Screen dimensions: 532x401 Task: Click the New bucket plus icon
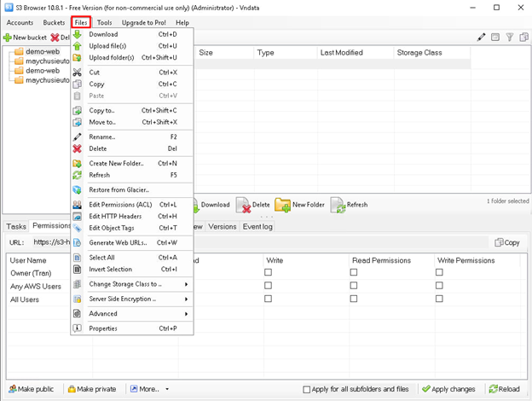point(8,38)
